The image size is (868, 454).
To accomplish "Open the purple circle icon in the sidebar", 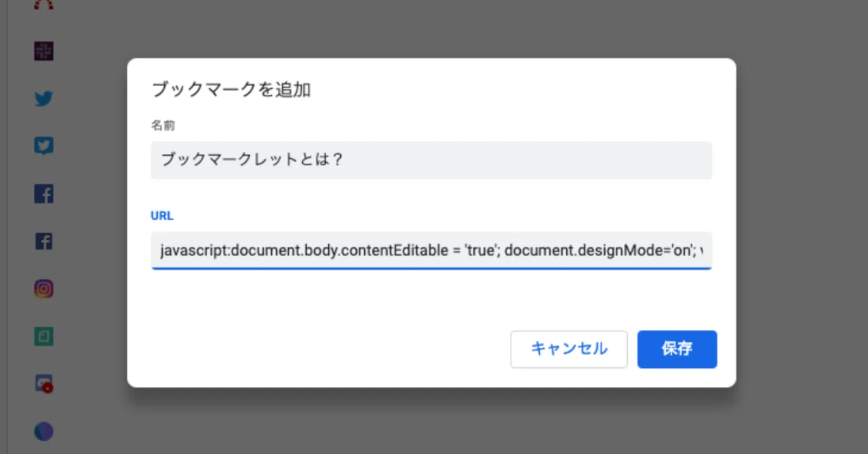I will pyautogui.click(x=43, y=432).
